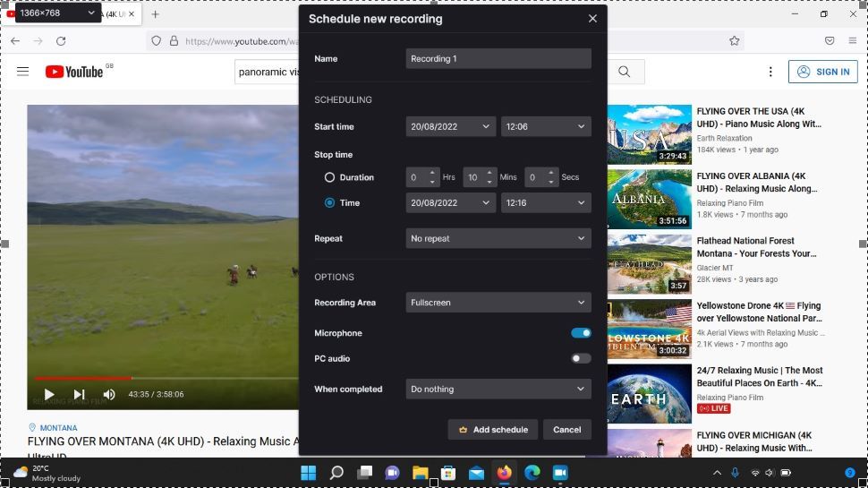Open Microsoft Edge from the taskbar
Image resolution: width=868 pixels, height=488 pixels.
click(x=532, y=473)
